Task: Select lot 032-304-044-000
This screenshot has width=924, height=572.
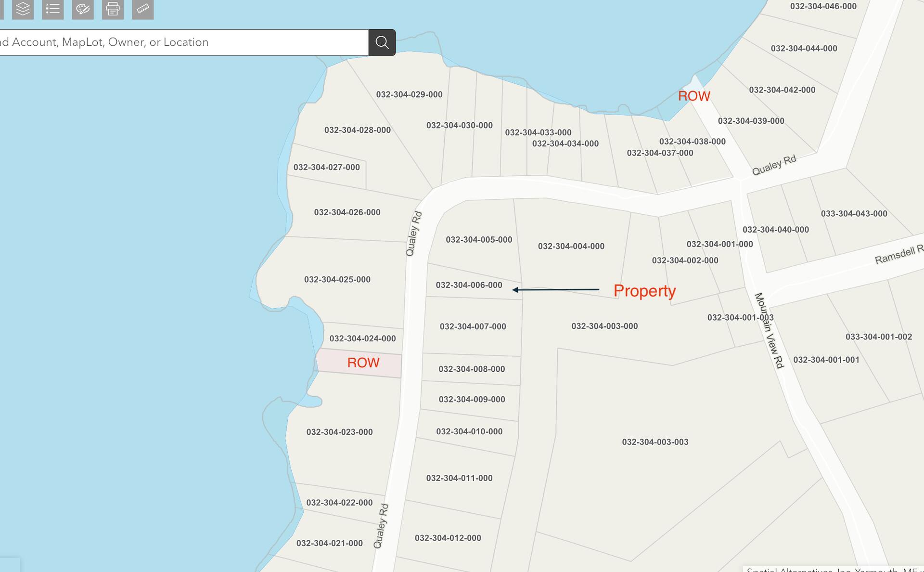Action: point(804,49)
